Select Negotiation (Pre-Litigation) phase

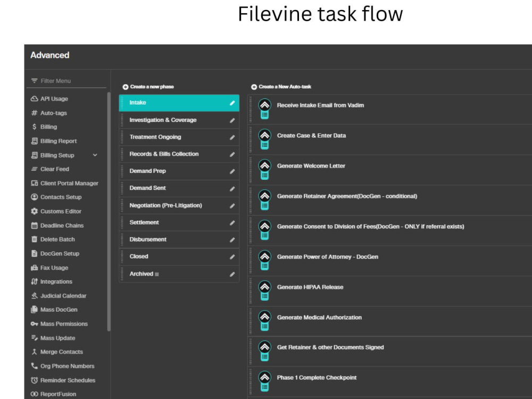click(x=179, y=205)
